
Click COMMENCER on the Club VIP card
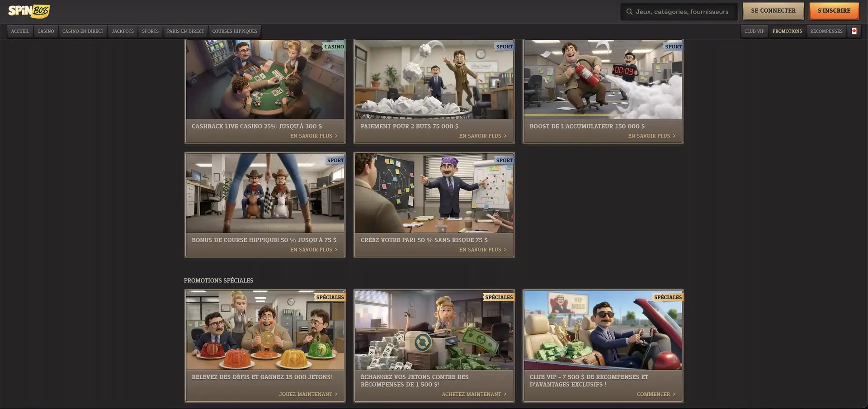tap(656, 394)
